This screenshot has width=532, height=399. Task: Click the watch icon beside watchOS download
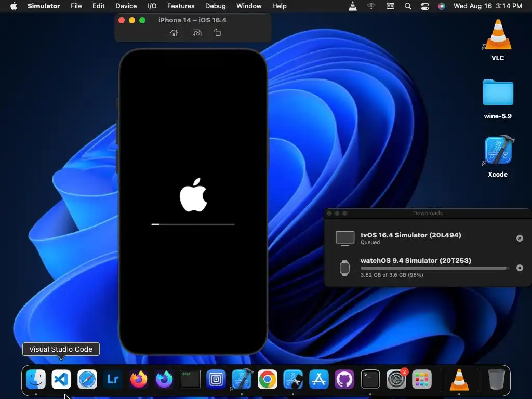(345, 268)
